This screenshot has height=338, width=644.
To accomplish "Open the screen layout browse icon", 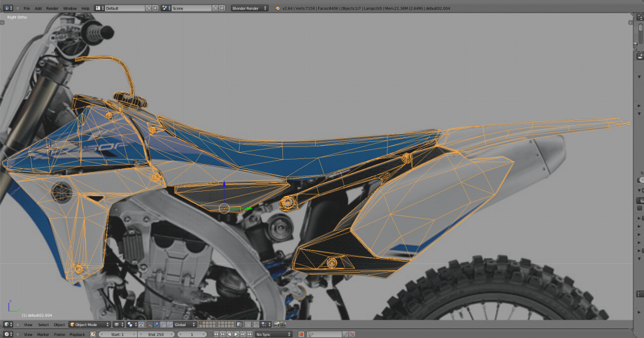I will [x=99, y=8].
